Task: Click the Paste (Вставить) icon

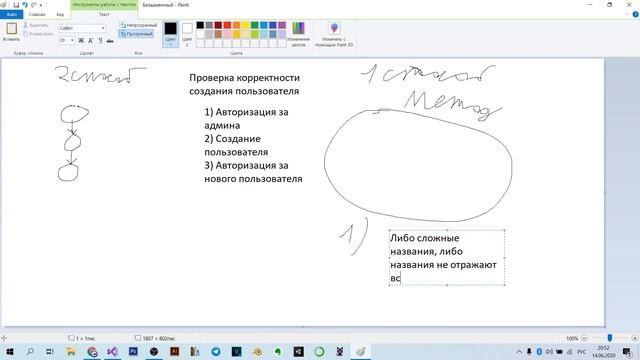Action: click(11, 28)
